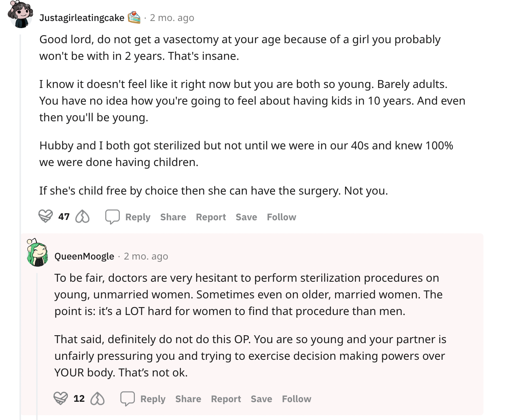The width and height of the screenshot is (514, 420).
Task: Click the cake flair icon beside username
Action: pos(134,17)
